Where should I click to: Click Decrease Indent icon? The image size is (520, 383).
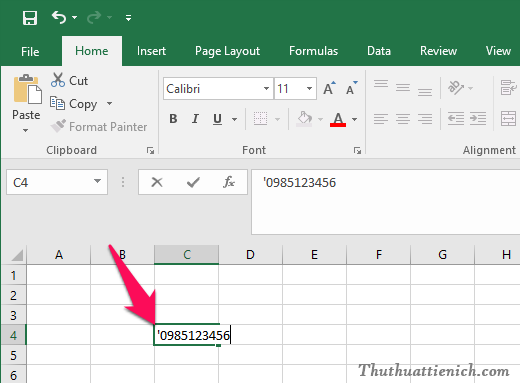click(x=456, y=119)
